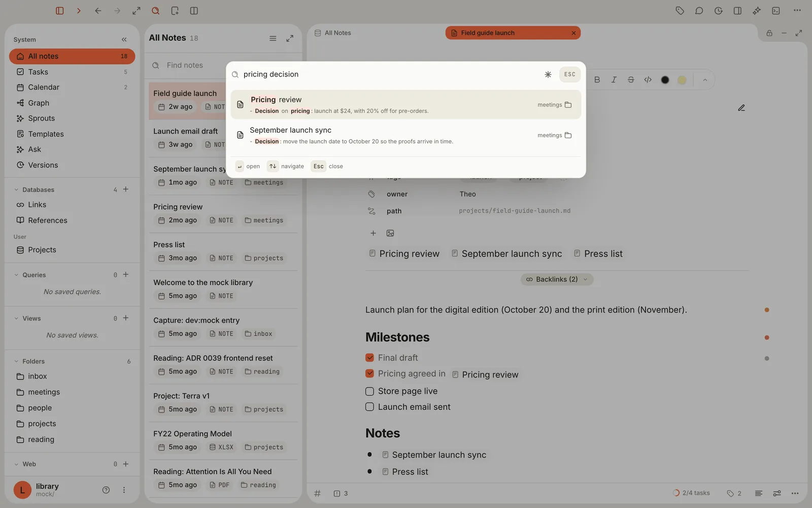This screenshot has width=812, height=508.
Task: Click the lock icon above the note
Action: click(769, 33)
